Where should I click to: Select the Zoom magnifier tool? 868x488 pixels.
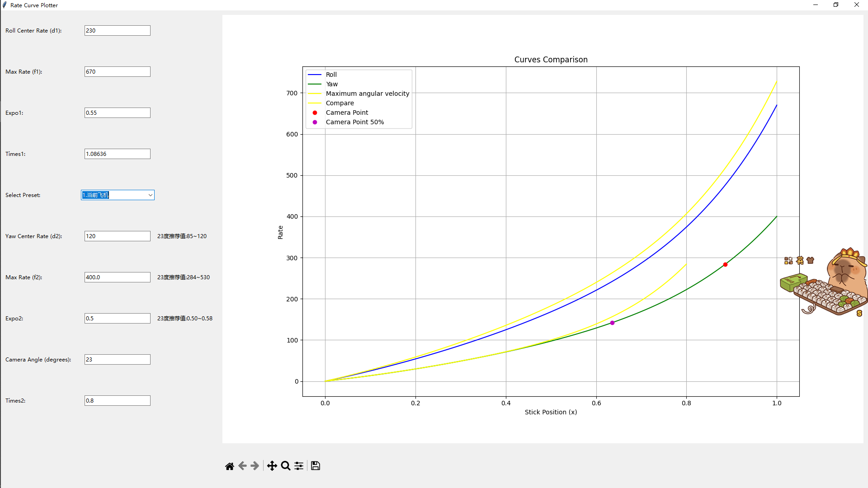click(285, 466)
